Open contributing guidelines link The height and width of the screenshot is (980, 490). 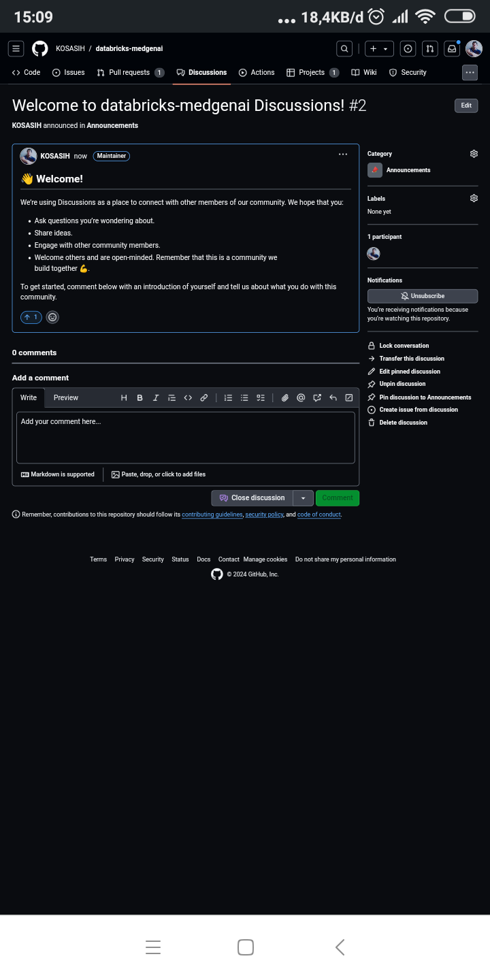(212, 514)
